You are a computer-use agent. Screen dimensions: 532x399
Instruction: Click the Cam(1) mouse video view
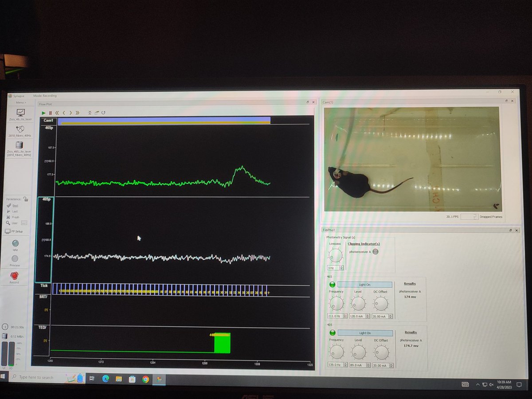pos(413,159)
